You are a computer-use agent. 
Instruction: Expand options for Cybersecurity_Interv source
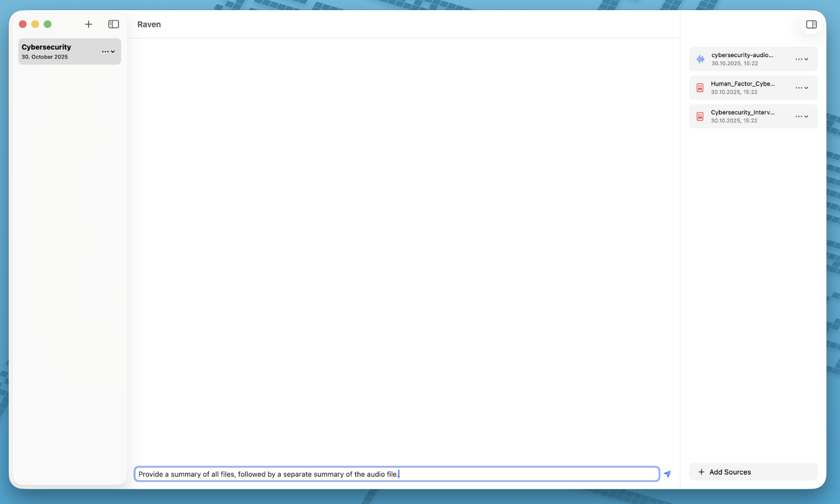[802, 117]
